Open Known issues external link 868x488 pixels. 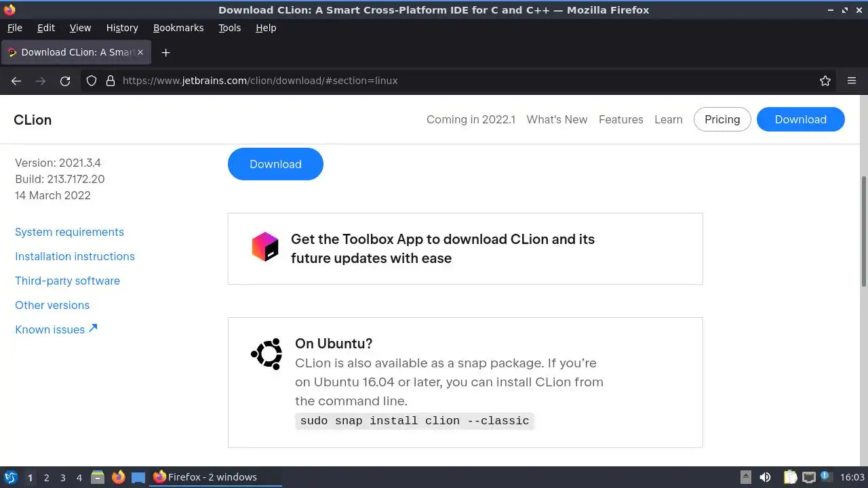click(x=56, y=329)
